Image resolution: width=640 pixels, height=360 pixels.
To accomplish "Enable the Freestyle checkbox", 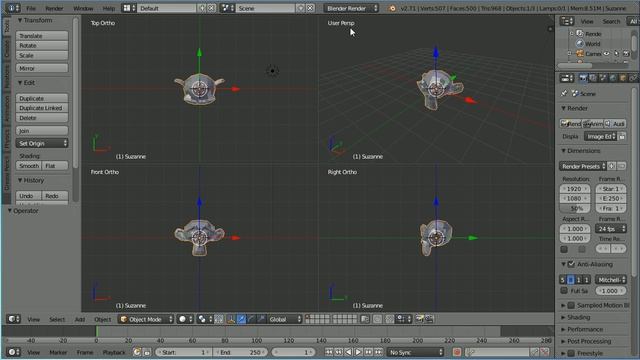I will click(x=571, y=353).
